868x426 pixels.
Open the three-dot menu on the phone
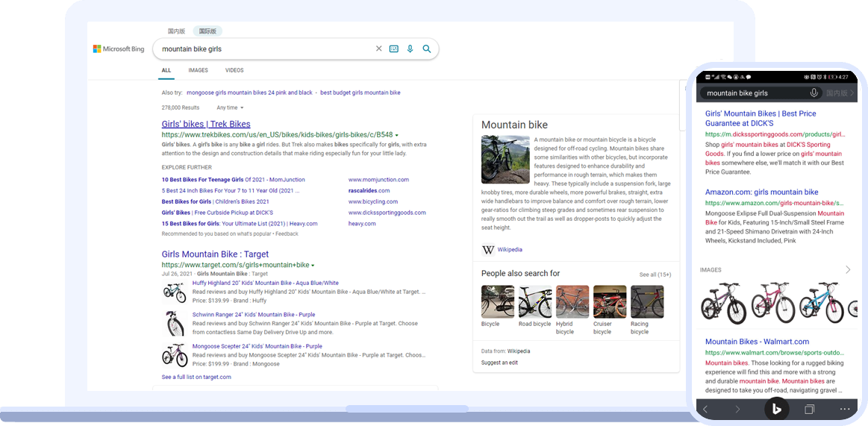(844, 410)
